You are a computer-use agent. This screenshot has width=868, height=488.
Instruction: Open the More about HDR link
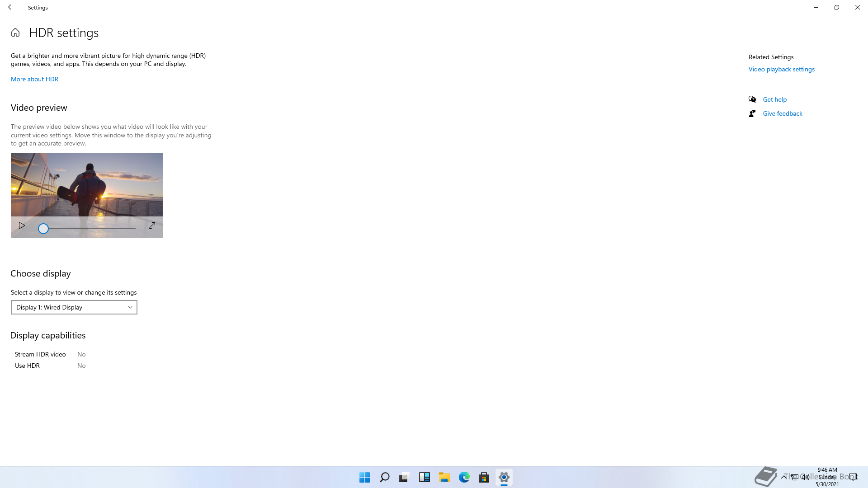34,79
